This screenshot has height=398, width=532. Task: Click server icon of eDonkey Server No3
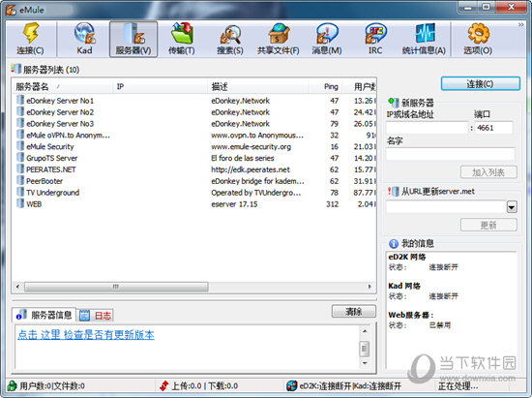point(20,123)
